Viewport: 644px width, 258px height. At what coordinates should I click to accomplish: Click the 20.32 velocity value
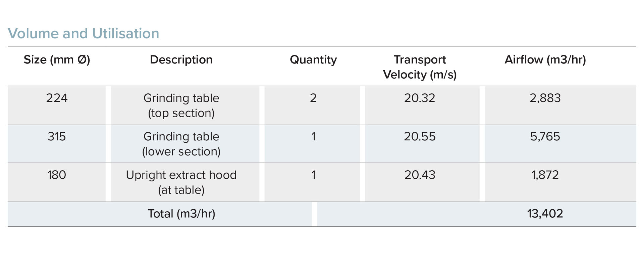coord(420,98)
